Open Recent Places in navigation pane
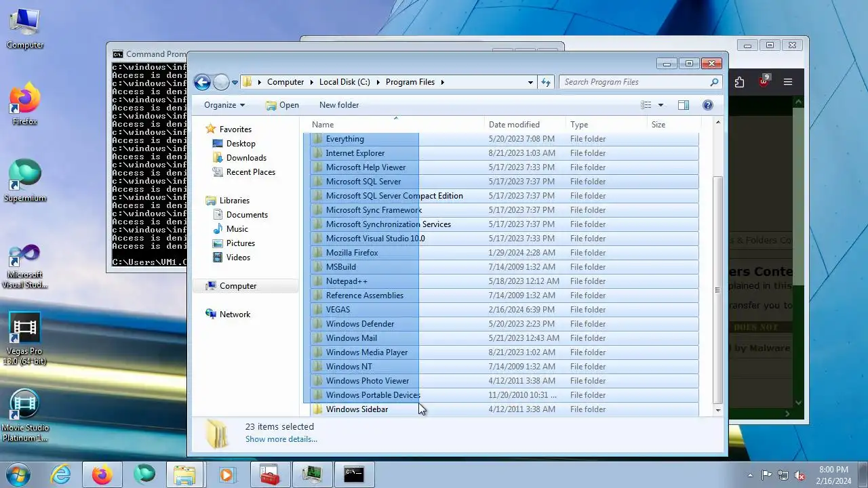 pyautogui.click(x=250, y=172)
